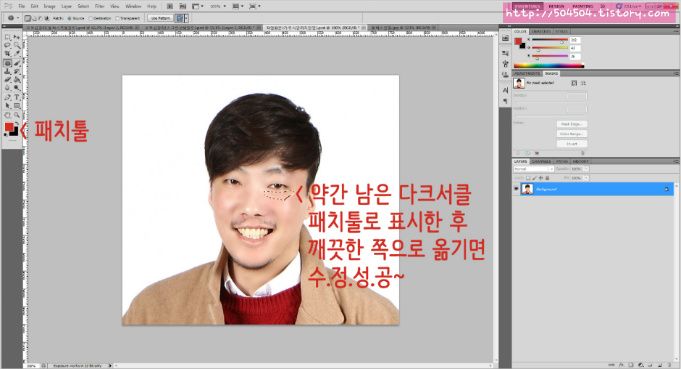Select the Rectangular Marquee tool

(x=8, y=37)
